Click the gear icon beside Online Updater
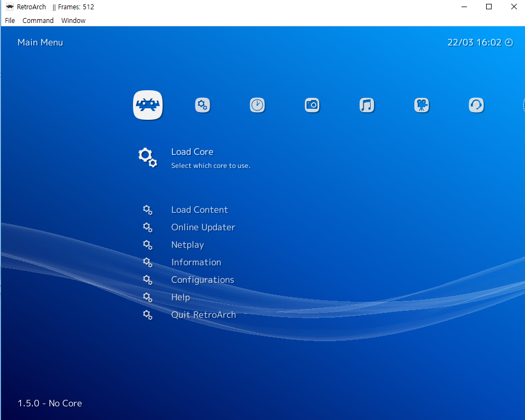The width and height of the screenshot is (525, 420). tap(148, 227)
